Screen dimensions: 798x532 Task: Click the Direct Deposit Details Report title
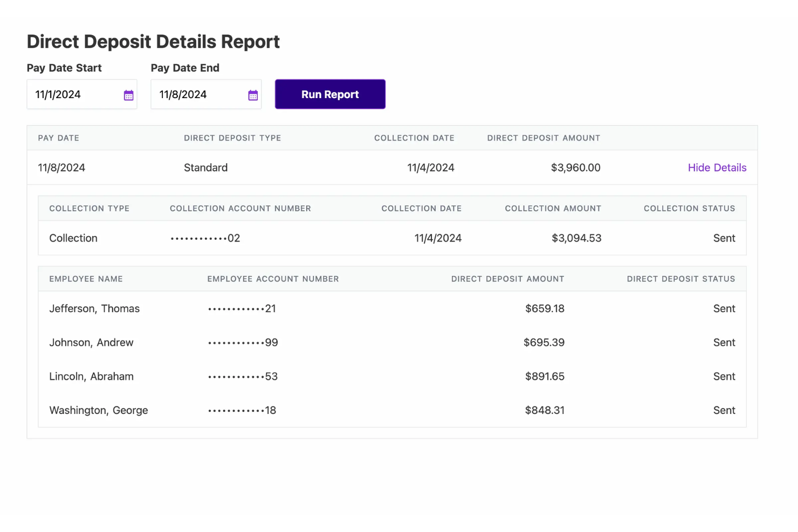tap(153, 42)
